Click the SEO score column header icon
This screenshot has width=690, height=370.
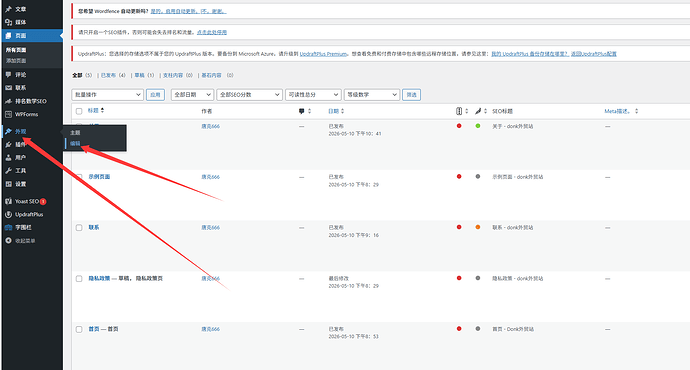click(459, 111)
